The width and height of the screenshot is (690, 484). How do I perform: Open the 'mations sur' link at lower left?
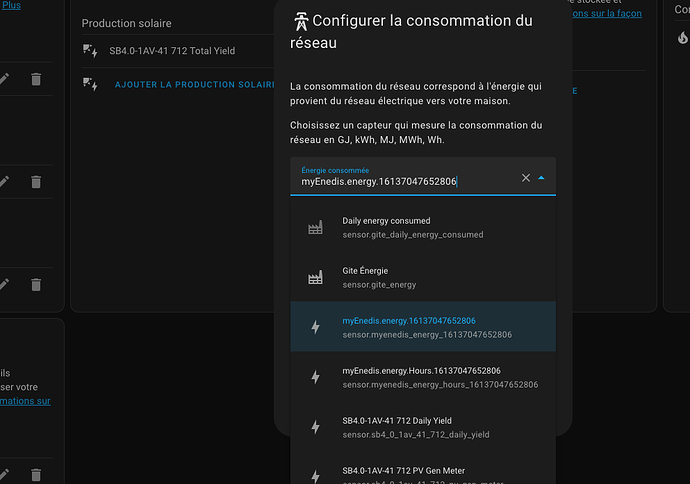(26, 401)
